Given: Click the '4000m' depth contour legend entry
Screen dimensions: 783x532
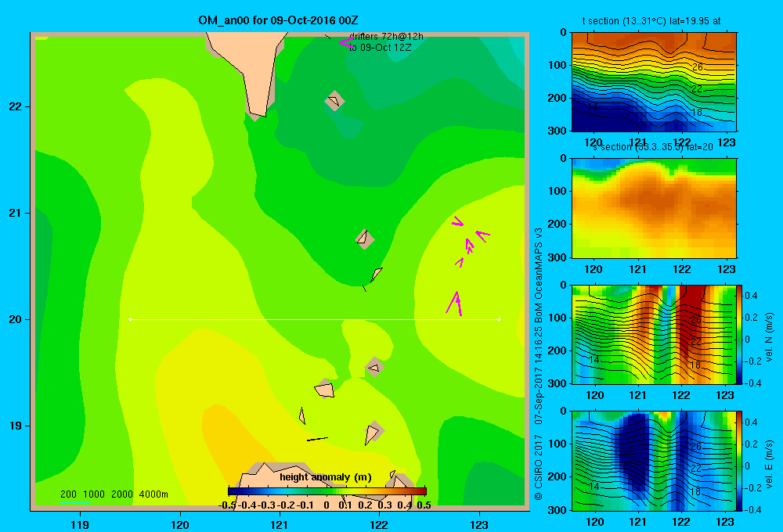Looking at the screenshot, I should [x=153, y=494].
